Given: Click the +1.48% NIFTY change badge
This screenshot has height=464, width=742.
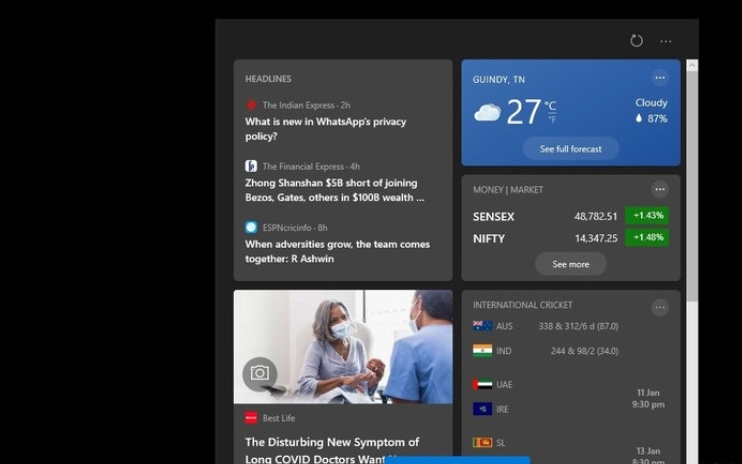Looking at the screenshot, I should pos(647,237).
